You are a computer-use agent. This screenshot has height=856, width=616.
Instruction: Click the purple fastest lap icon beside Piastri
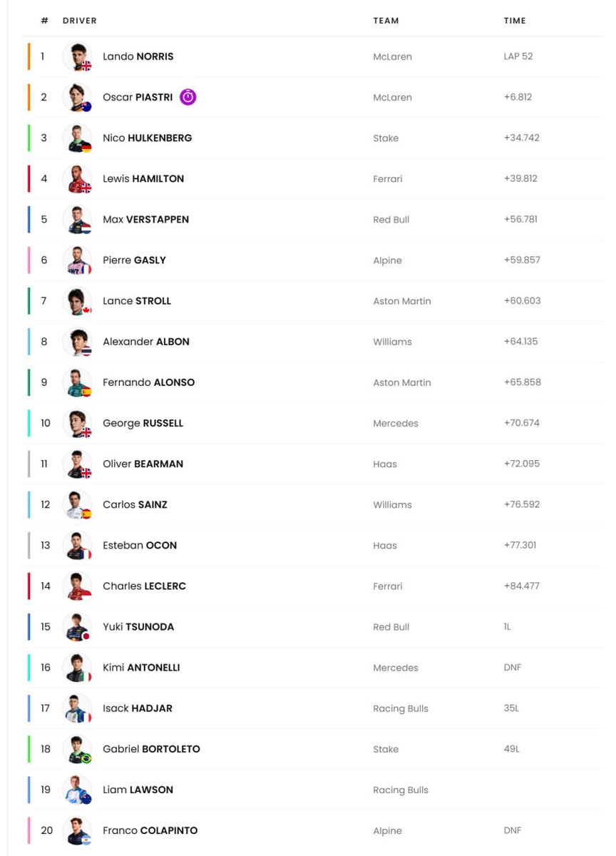tap(188, 97)
